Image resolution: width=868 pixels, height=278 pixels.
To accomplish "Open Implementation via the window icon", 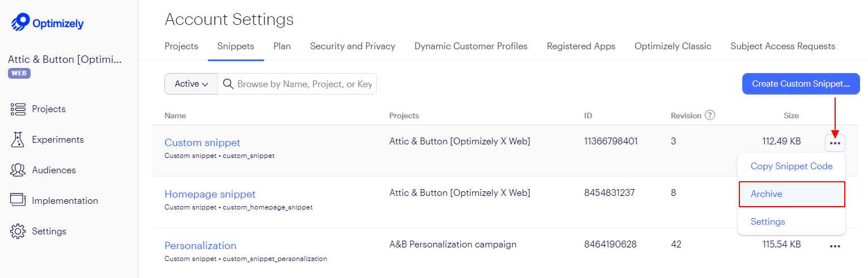I will [x=18, y=200].
